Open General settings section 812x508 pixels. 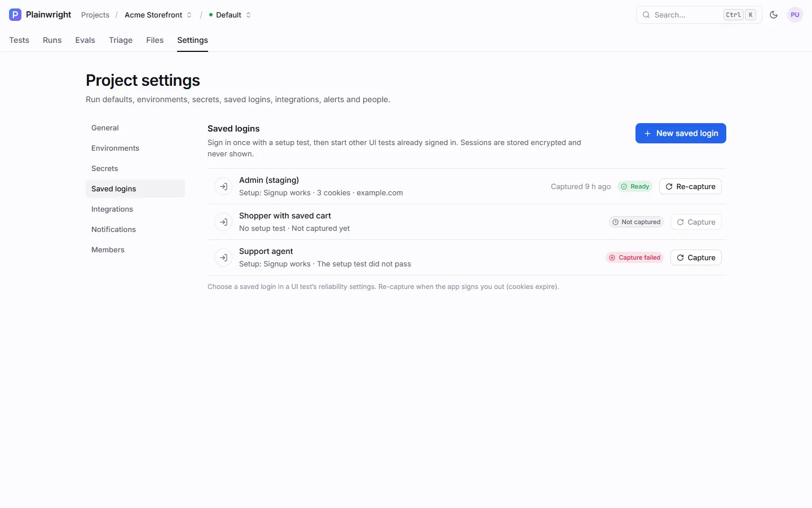pos(135,128)
